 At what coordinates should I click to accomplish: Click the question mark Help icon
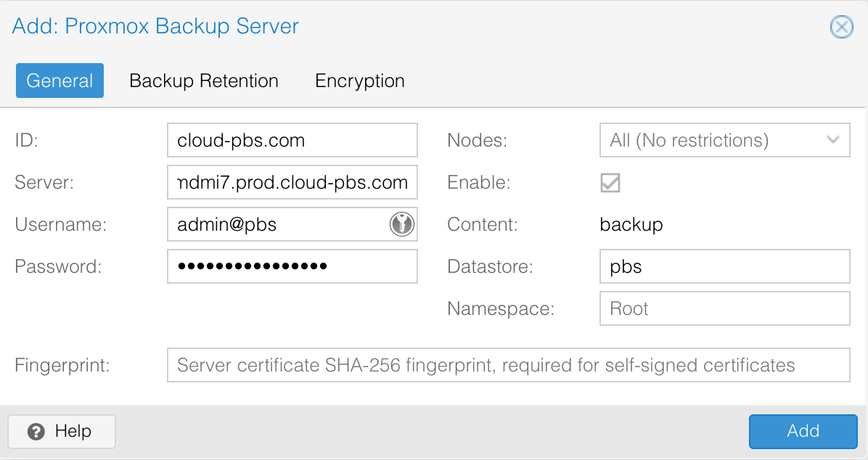36,432
